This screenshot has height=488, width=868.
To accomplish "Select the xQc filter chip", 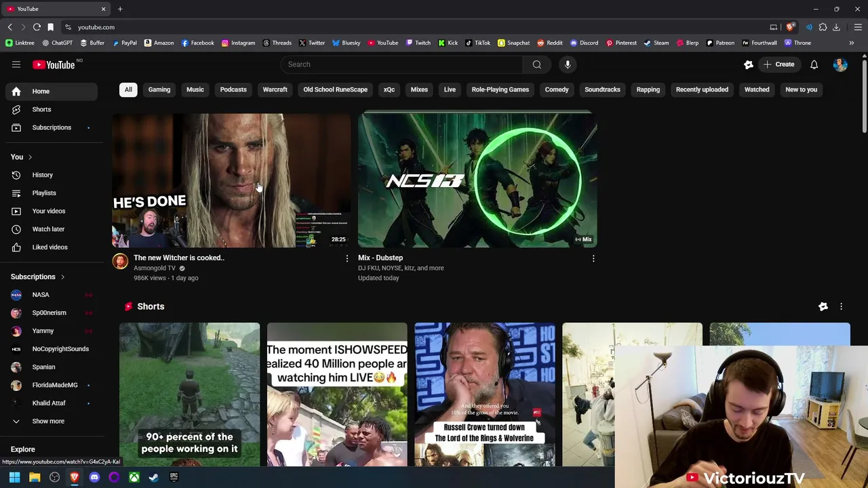I will click(x=389, y=89).
